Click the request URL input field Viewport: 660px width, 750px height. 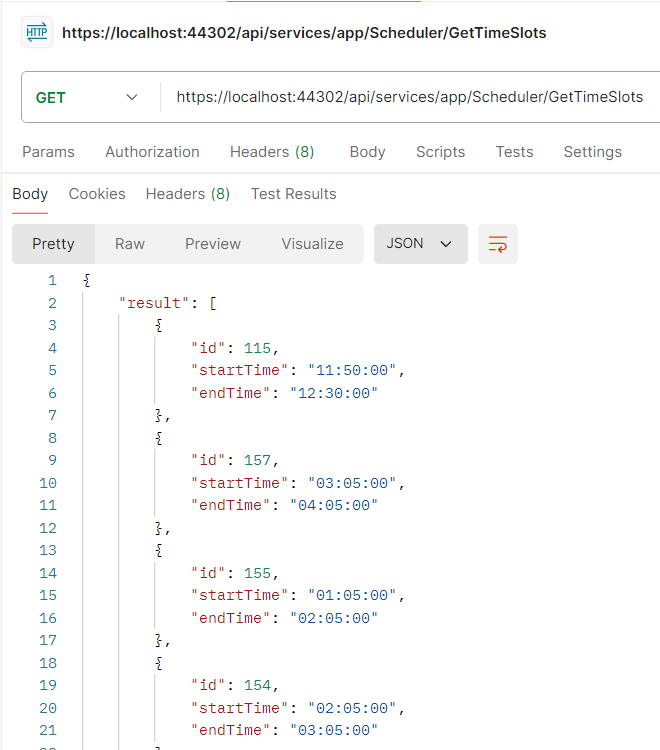[409, 97]
